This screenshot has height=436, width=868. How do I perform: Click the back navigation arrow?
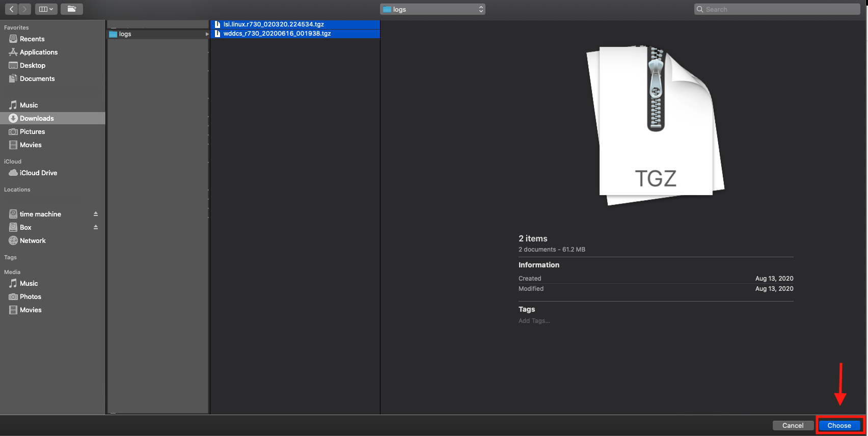click(11, 9)
